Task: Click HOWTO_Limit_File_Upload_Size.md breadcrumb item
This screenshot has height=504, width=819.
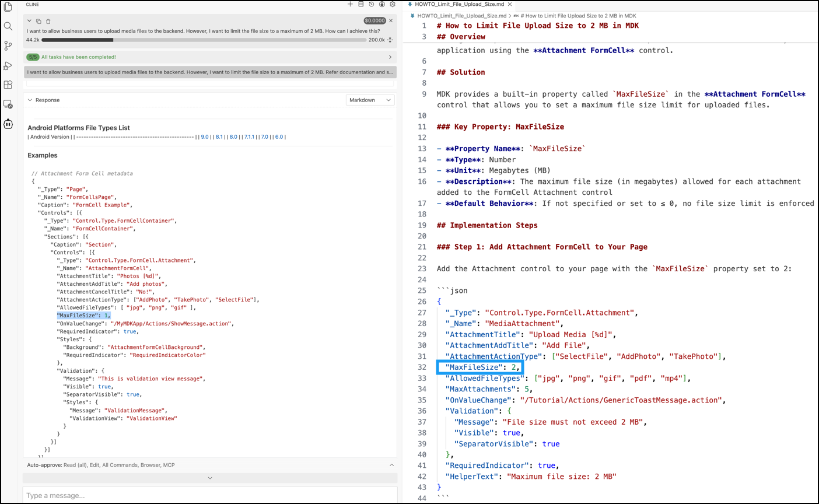Action: [461, 16]
